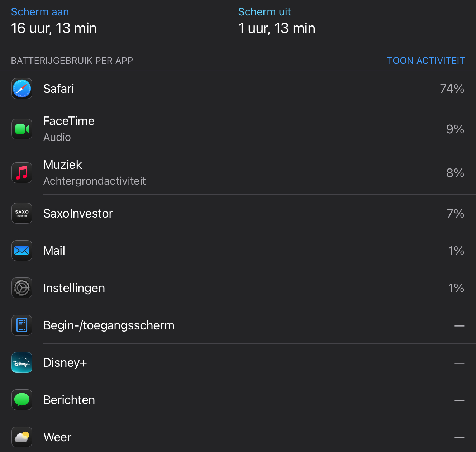The width and height of the screenshot is (476, 452).
Task: Tap the SaxoInvestor app icon
Action: click(22, 213)
